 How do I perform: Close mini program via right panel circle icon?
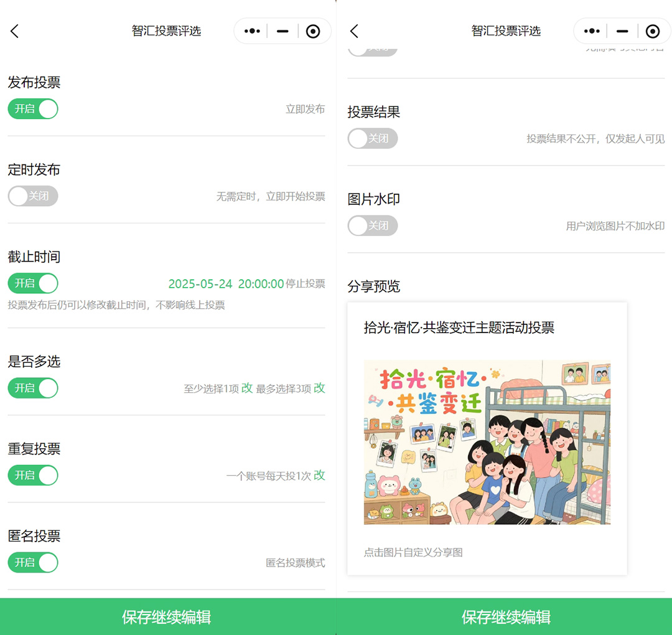point(653,31)
